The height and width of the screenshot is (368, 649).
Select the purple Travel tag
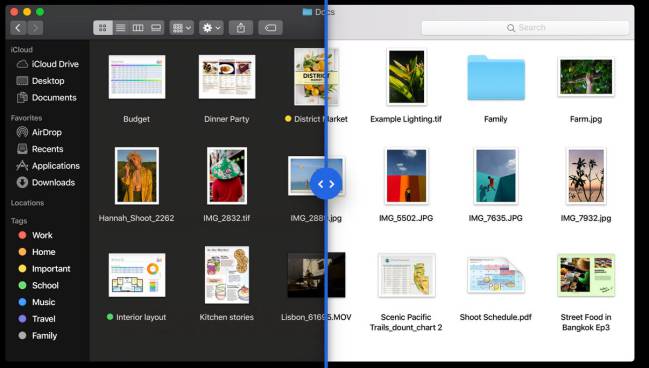37,319
